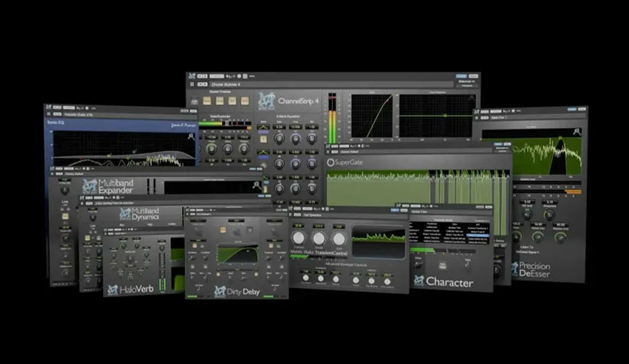Click the first yellow Master Enables button in ChannelStrip

[207, 101]
